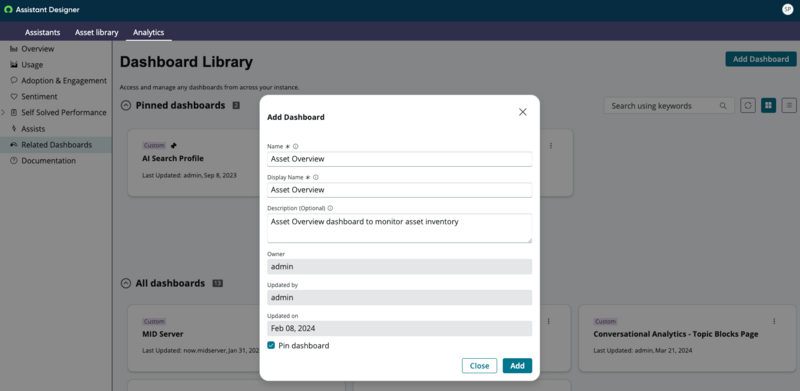Image resolution: width=800 pixels, height=391 pixels.
Task: Switch to grid card view
Action: pos(768,106)
